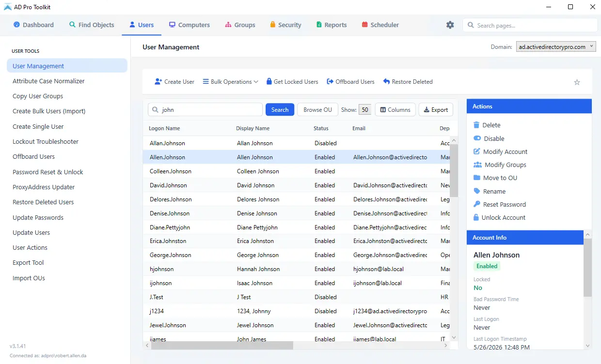The width and height of the screenshot is (601, 364).
Task: Open the Bulk Operations dropdown
Action: pos(230,82)
